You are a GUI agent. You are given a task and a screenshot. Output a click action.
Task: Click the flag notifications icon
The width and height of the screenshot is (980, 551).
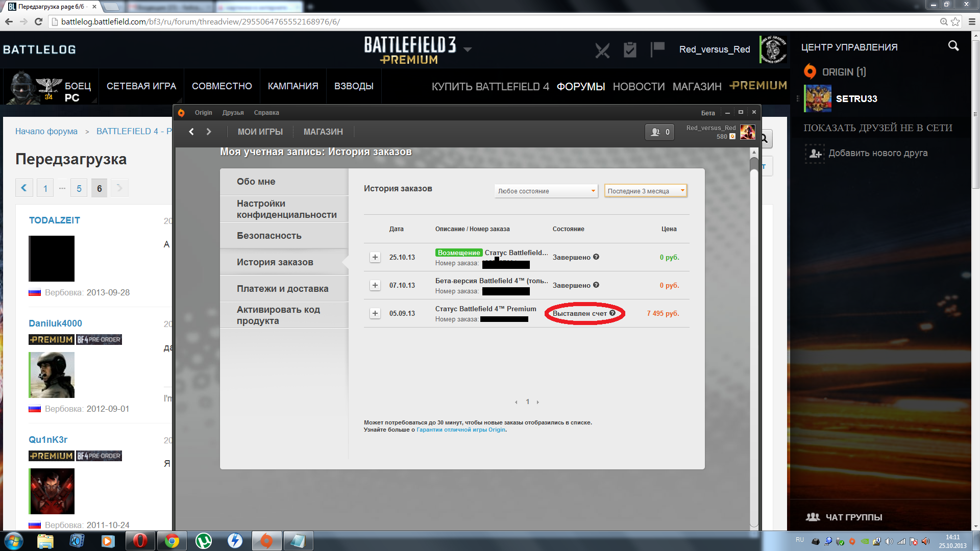pyautogui.click(x=657, y=49)
